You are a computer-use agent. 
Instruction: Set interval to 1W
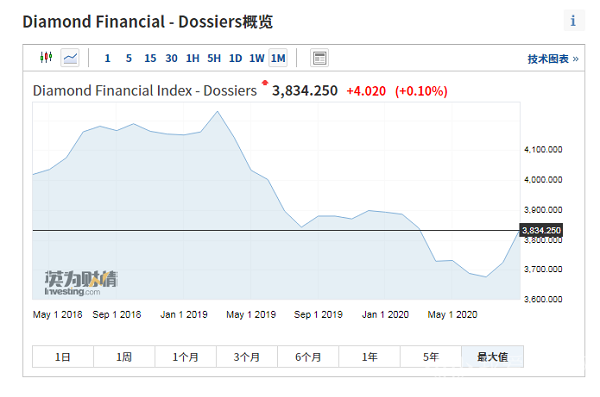(x=257, y=58)
